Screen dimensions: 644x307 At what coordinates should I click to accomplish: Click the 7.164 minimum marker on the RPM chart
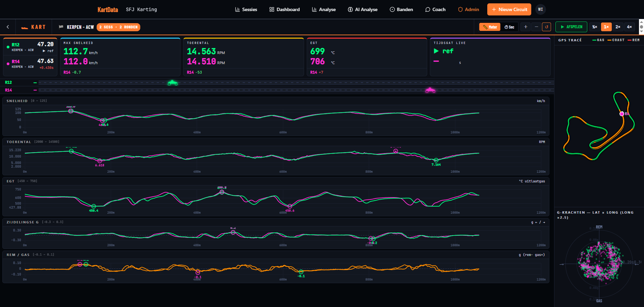[x=436, y=160]
